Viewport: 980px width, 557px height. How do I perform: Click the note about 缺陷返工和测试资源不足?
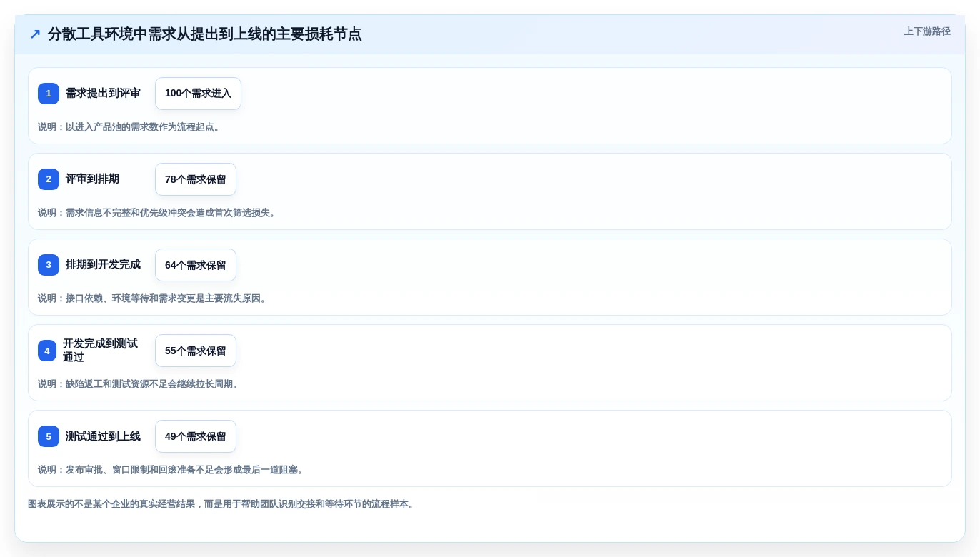[140, 384]
